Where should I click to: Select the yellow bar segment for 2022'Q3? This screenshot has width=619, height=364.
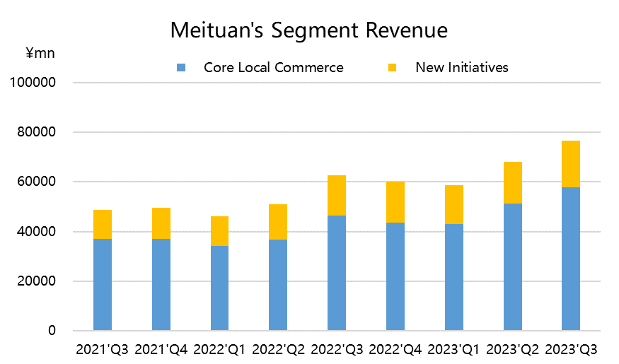[x=337, y=196]
